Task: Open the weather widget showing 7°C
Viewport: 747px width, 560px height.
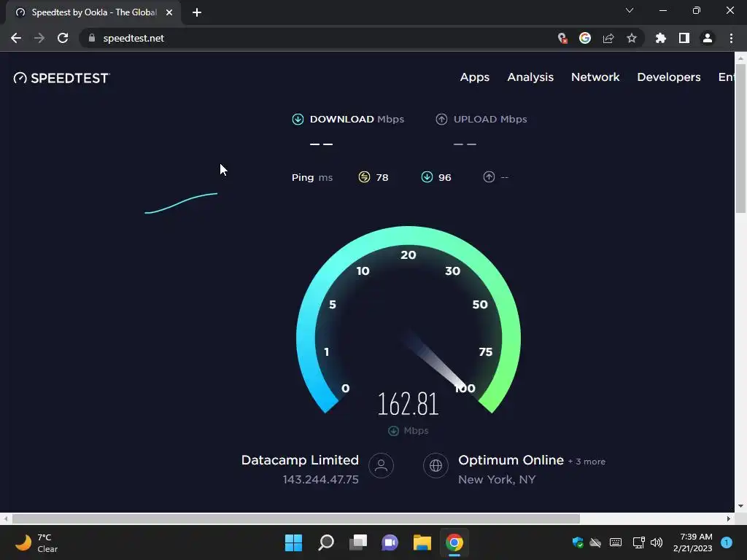Action: 36,542
